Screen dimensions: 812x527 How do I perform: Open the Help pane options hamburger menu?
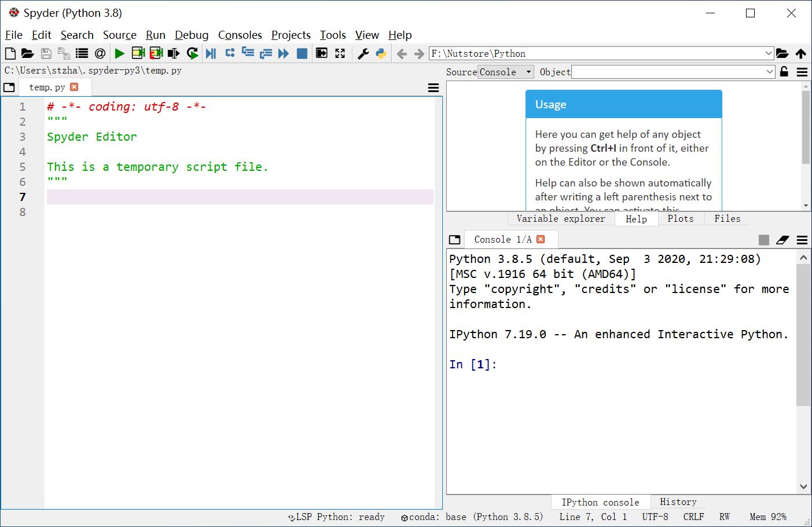(802, 72)
